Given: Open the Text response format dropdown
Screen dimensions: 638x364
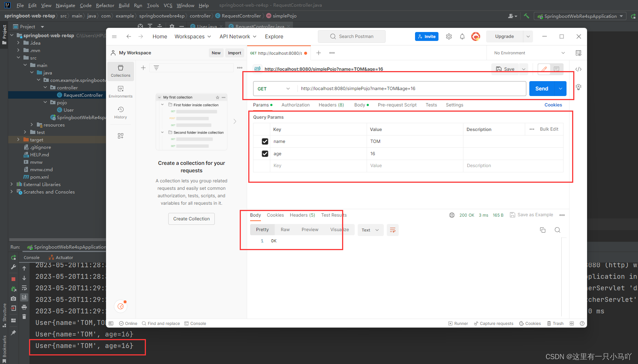Looking at the screenshot, I should coord(370,230).
